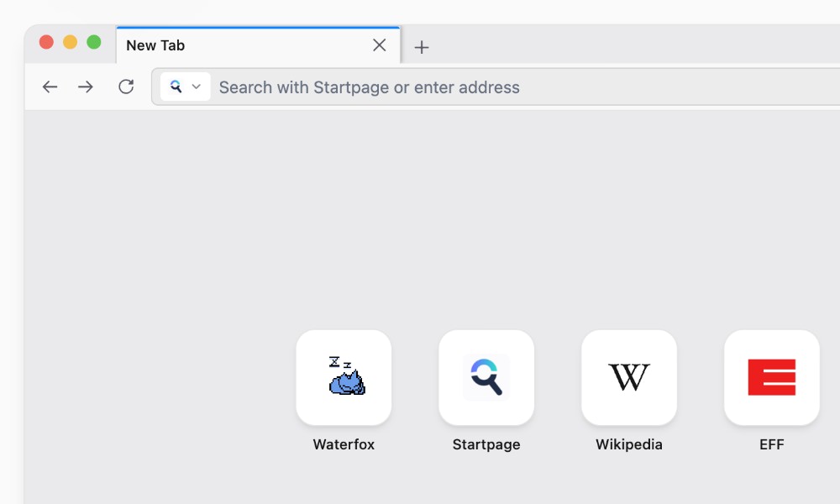Click the Wikipedia shortcut tile thumbnail
The image size is (840, 504).
point(629,377)
